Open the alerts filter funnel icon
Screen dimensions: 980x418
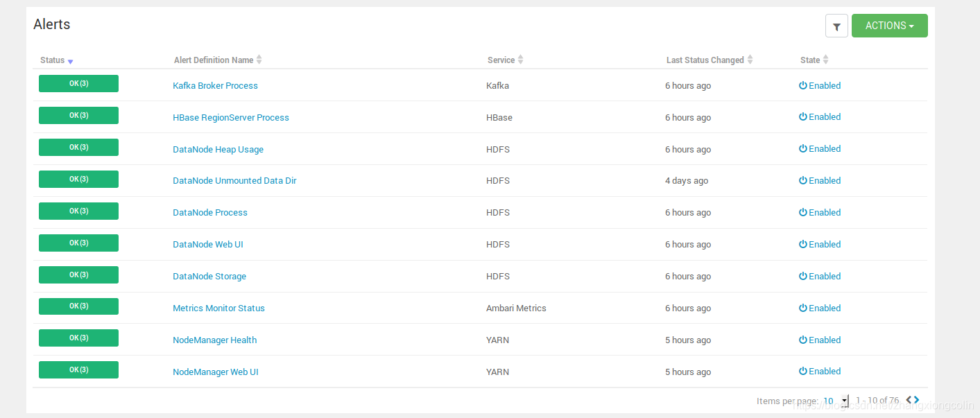pos(836,26)
